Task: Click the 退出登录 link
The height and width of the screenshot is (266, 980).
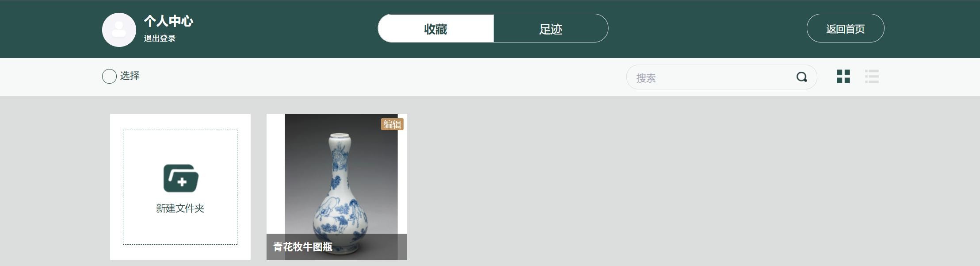Action: coord(160,39)
